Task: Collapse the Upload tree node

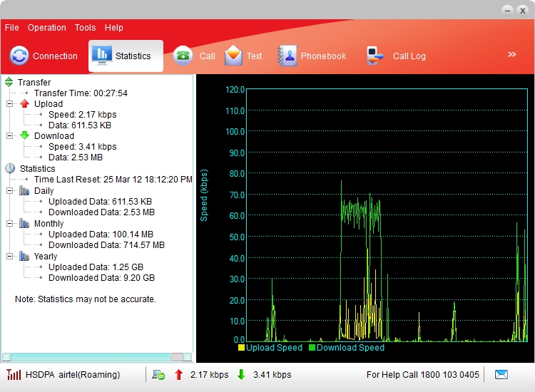Action: tap(10, 104)
